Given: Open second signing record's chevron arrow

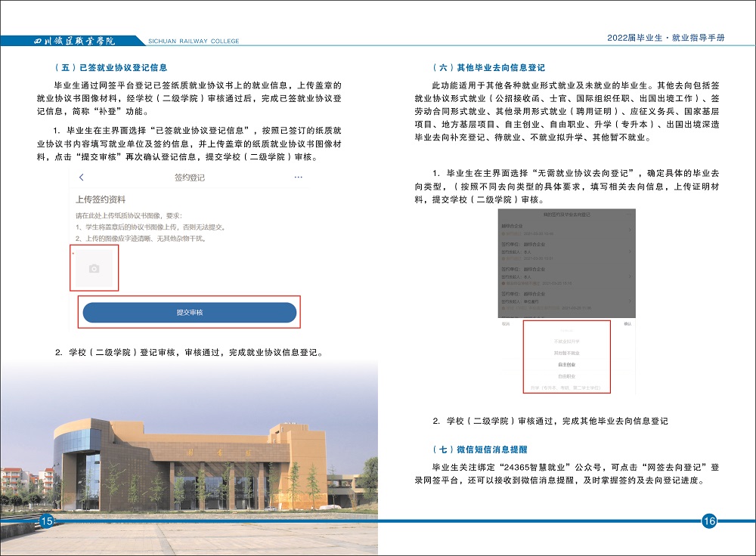Looking at the screenshot, I should point(630,251).
